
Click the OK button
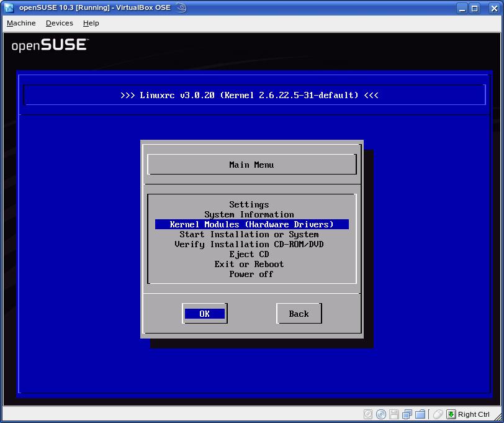coord(205,314)
